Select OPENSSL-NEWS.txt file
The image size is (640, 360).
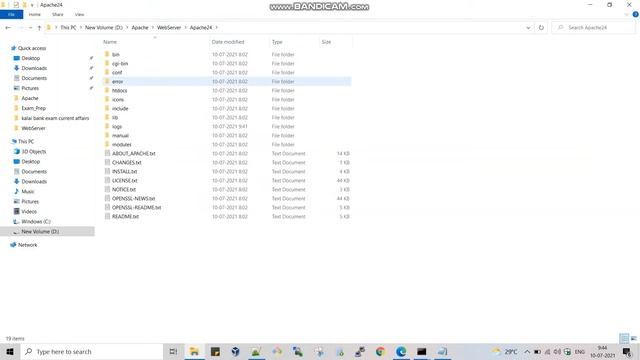(x=133, y=198)
